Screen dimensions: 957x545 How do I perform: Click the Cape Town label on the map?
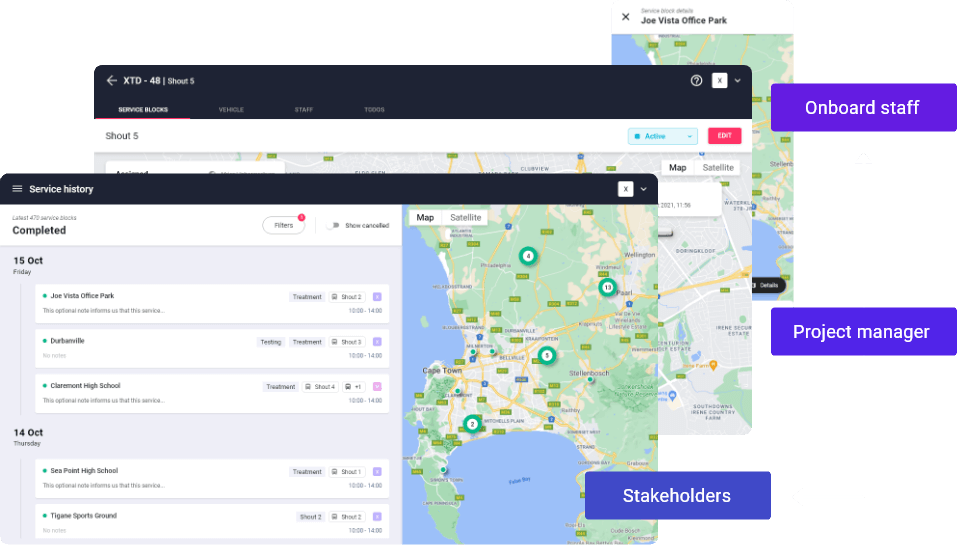point(442,370)
